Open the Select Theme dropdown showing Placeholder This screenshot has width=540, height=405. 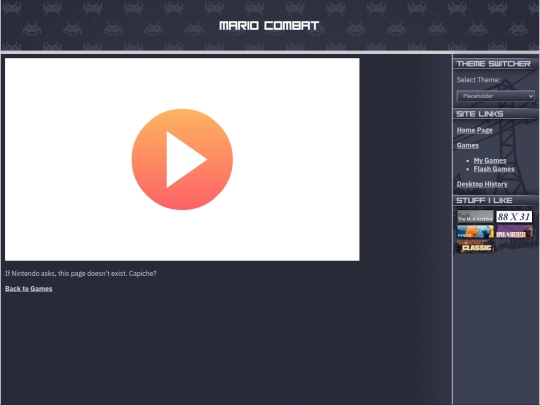(496, 96)
